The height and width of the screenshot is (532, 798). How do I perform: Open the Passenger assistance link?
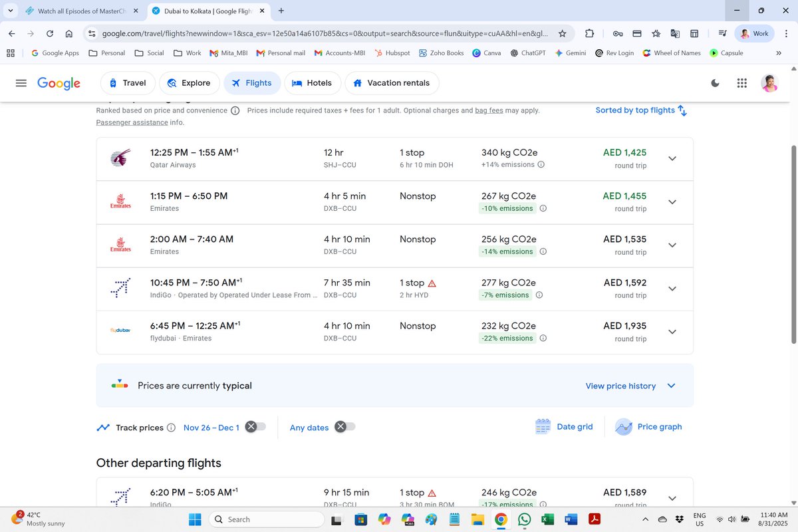coord(132,122)
